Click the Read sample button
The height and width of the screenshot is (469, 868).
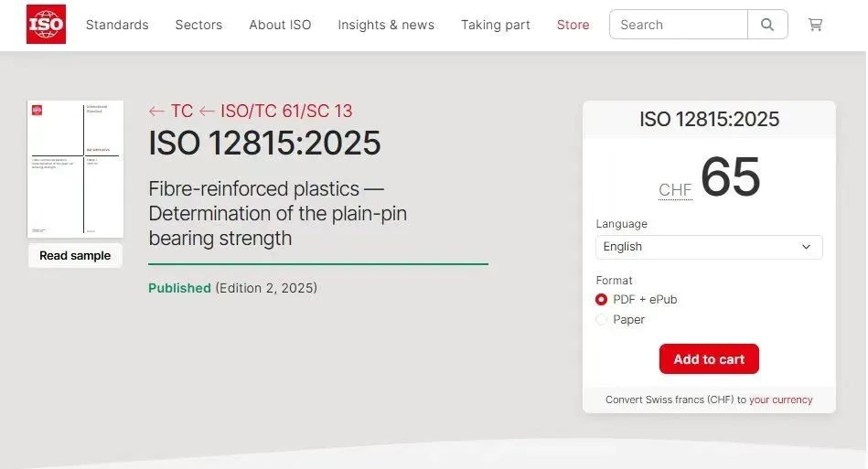[75, 256]
